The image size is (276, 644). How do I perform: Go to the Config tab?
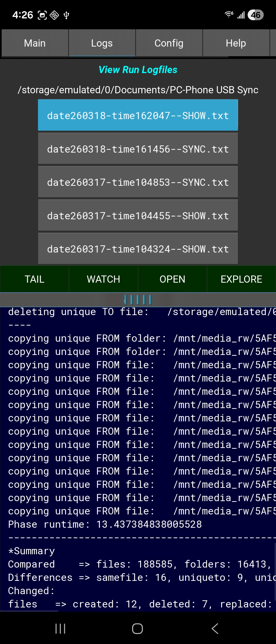pyautogui.click(x=169, y=43)
